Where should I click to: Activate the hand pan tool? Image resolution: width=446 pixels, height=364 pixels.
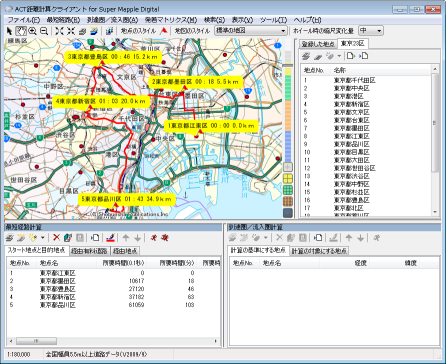(21, 31)
